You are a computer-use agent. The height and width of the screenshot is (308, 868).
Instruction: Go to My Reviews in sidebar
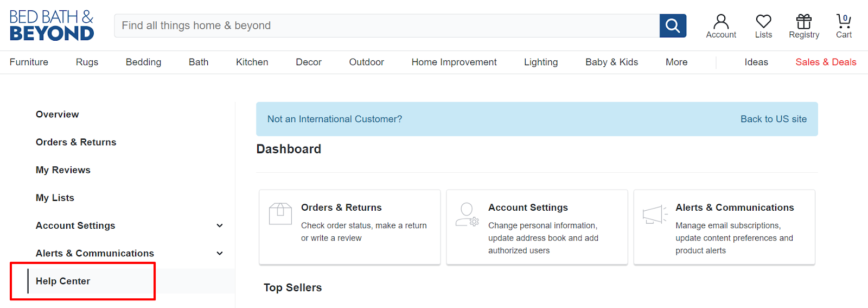(63, 170)
